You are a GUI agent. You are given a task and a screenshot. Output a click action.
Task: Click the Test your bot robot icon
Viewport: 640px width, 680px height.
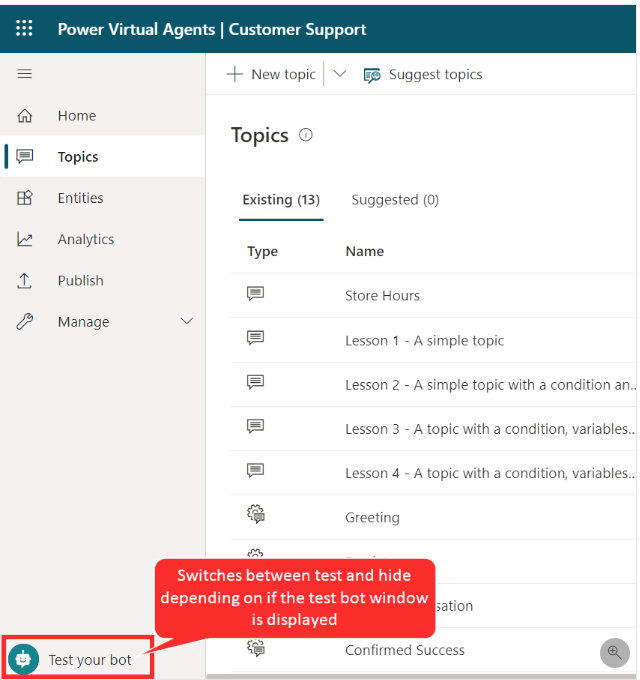tap(23, 659)
